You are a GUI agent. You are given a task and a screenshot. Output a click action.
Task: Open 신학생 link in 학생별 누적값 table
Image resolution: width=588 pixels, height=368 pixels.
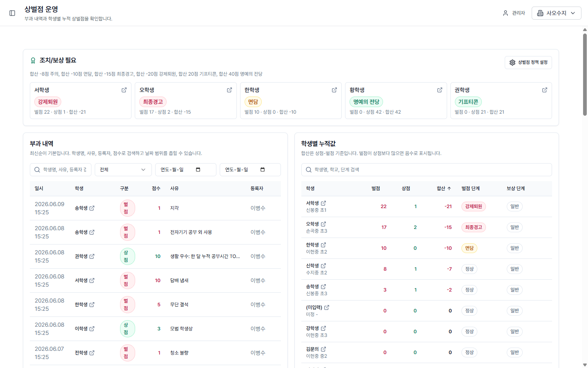coord(316,266)
